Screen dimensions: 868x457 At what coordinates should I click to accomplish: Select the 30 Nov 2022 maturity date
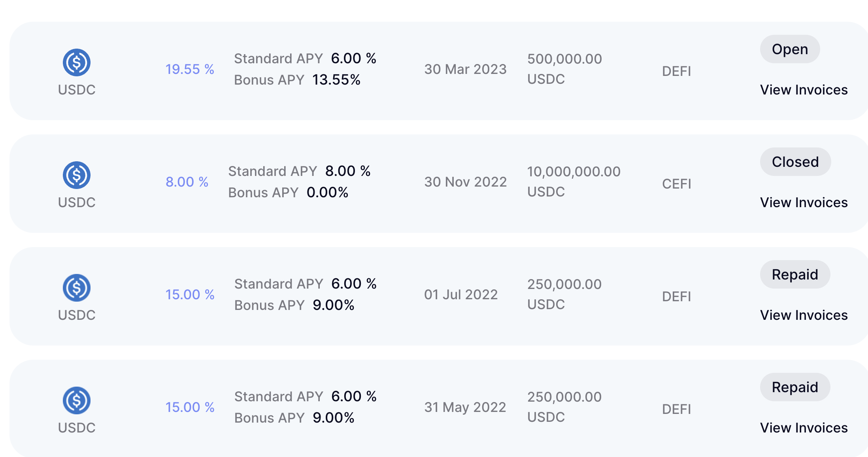pyautogui.click(x=465, y=182)
